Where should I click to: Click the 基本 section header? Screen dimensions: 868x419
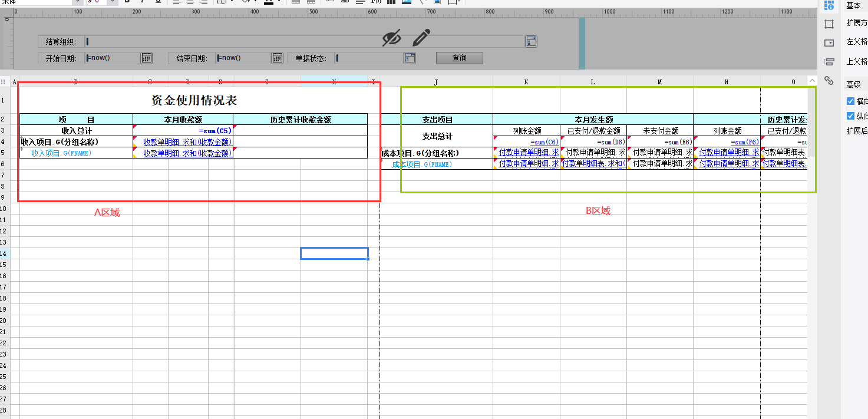coord(853,5)
